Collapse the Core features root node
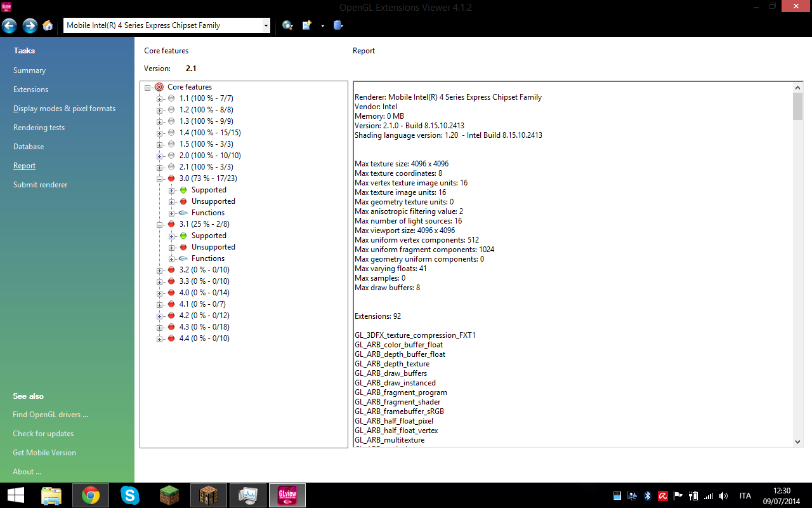Image resolution: width=812 pixels, height=508 pixels. [x=148, y=88]
